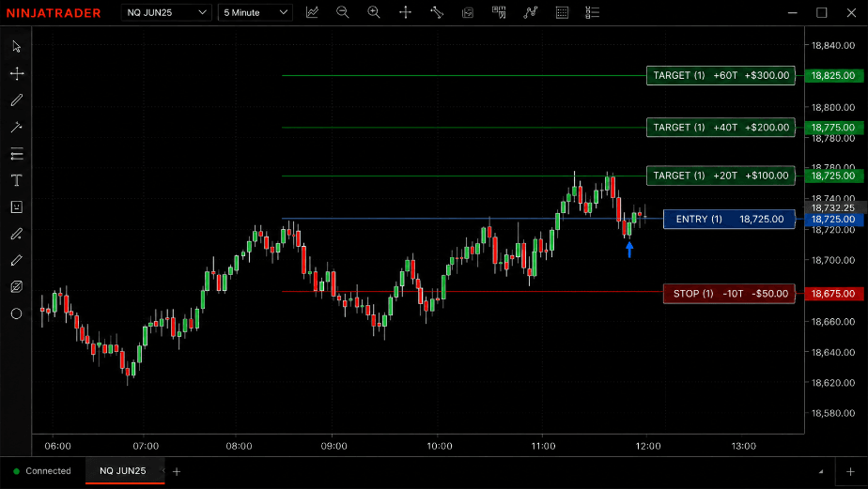Screen dimensions: 868x489
Task: Click the 18,840.00 price axis label
Action: click(x=833, y=45)
